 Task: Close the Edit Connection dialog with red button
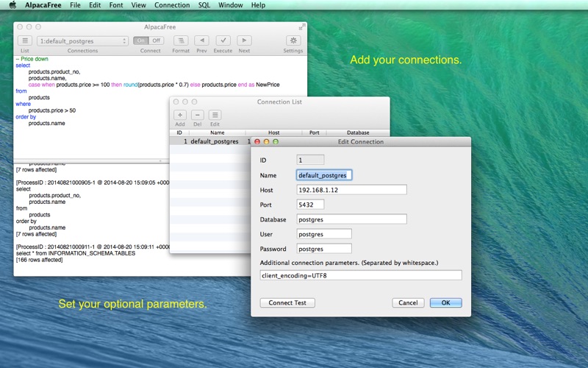pos(257,141)
